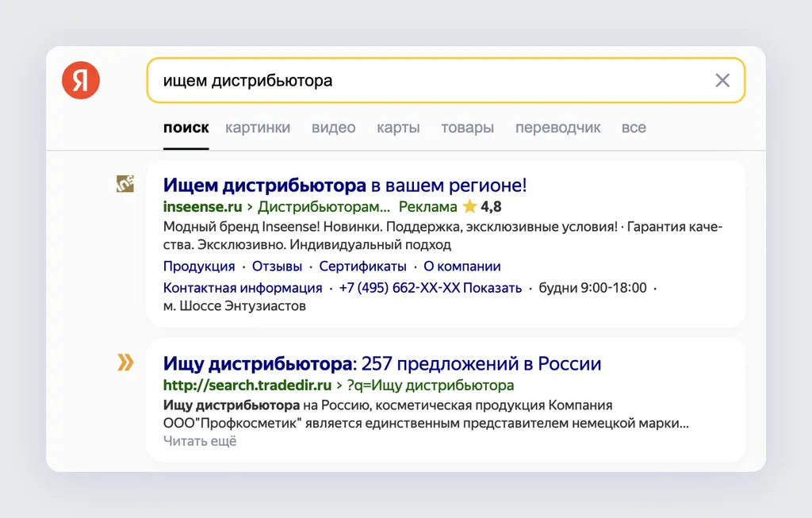Open the 'Продукция' sitelink
The width and height of the screenshot is (812, 518).
tap(199, 267)
